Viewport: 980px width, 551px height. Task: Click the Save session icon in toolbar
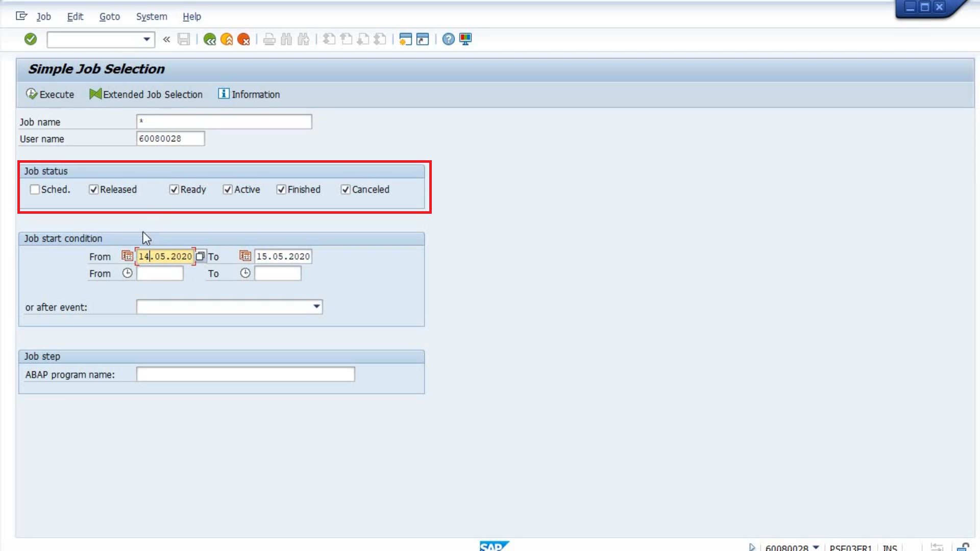pyautogui.click(x=183, y=39)
